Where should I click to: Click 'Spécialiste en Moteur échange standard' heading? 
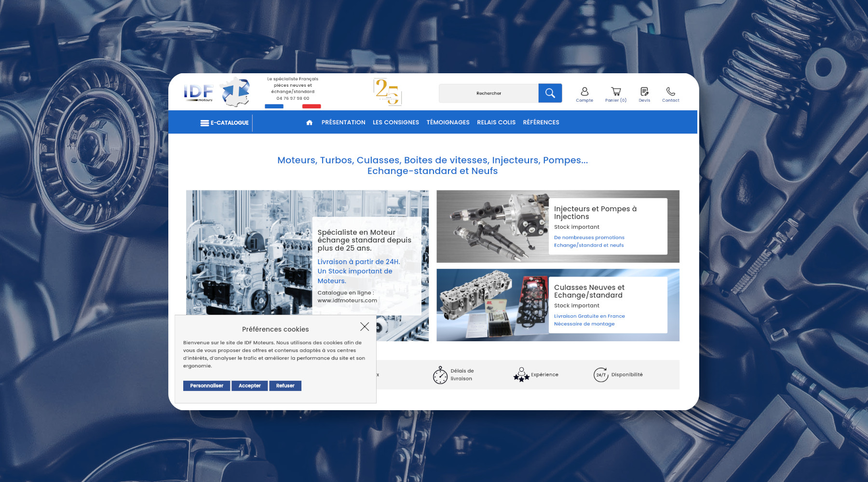pos(364,240)
